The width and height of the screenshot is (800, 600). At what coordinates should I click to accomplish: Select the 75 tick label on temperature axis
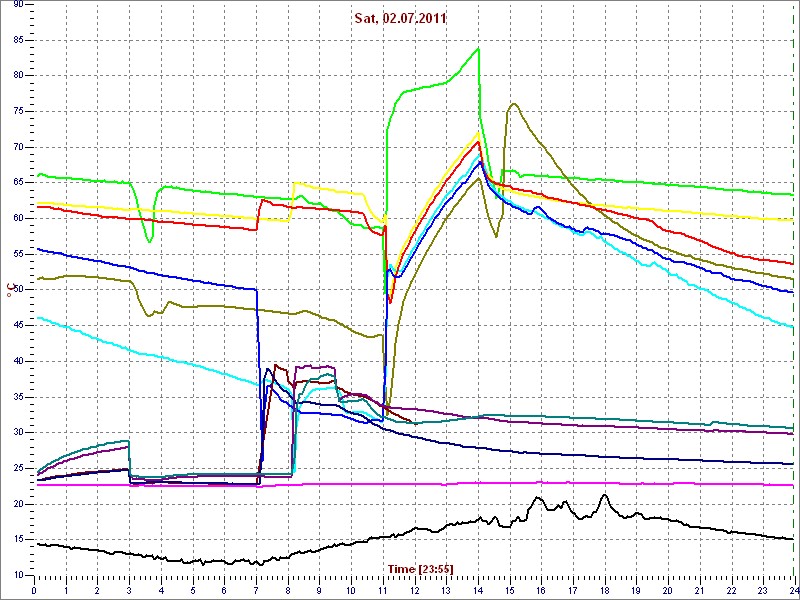coord(18,111)
